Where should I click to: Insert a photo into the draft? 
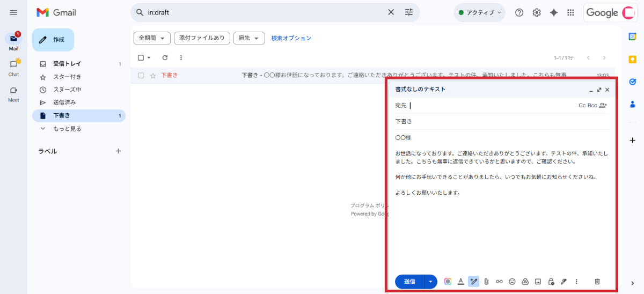point(538,282)
